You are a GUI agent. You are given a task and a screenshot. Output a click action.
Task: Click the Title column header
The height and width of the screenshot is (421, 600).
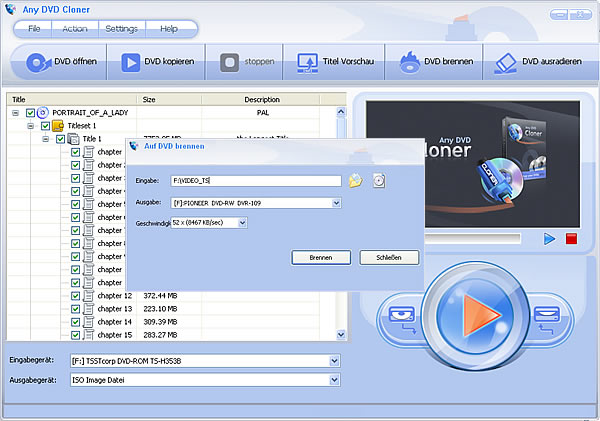pyautogui.click(x=72, y=100)
